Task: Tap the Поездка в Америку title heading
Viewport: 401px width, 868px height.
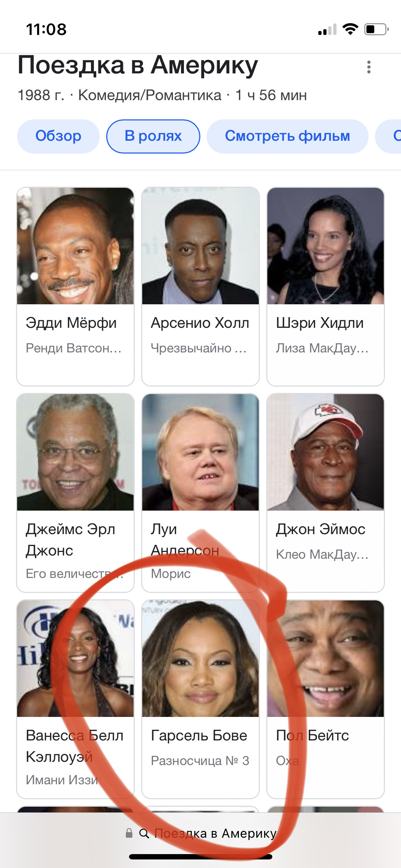Action: pyautogui.click(x=138, y=65)
